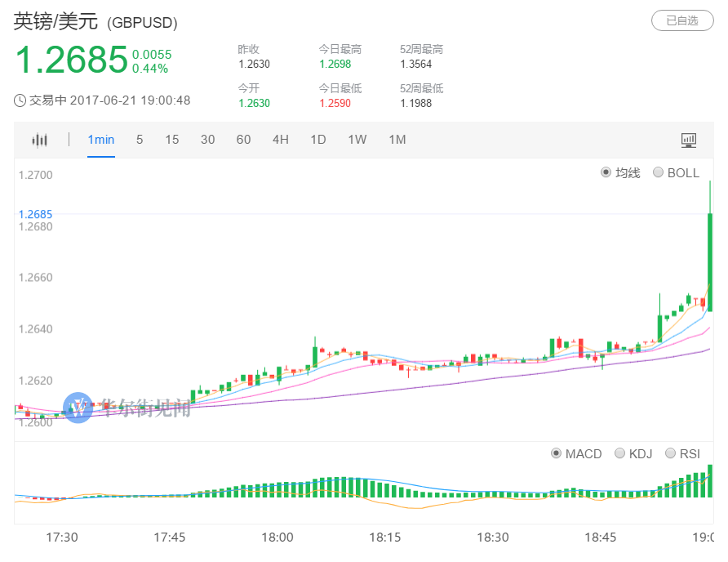Open full-screen chart view via monitor icon
728x562 pixels.
688,140
